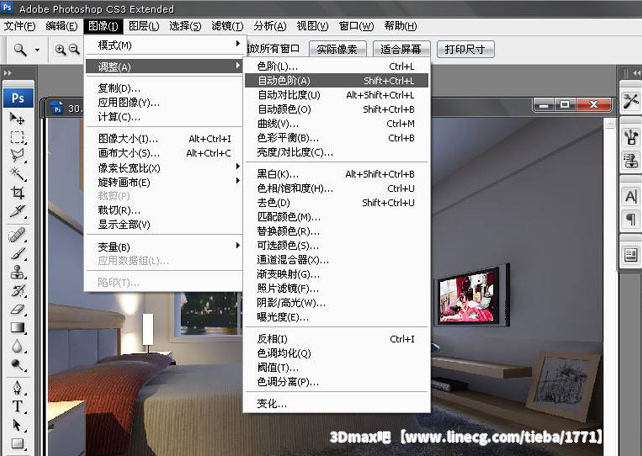Click the 适合屏幕 button

pyautogui.click(x=401, y=49)
